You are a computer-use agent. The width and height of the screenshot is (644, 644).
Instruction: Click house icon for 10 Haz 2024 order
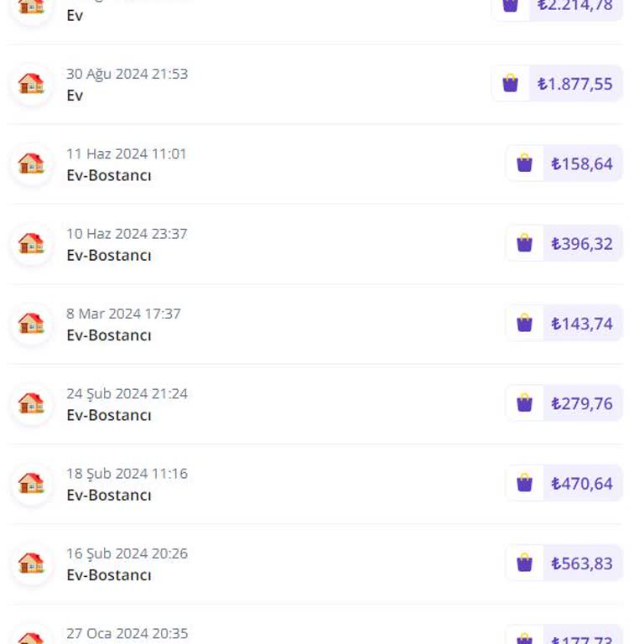tap(31, 244)
